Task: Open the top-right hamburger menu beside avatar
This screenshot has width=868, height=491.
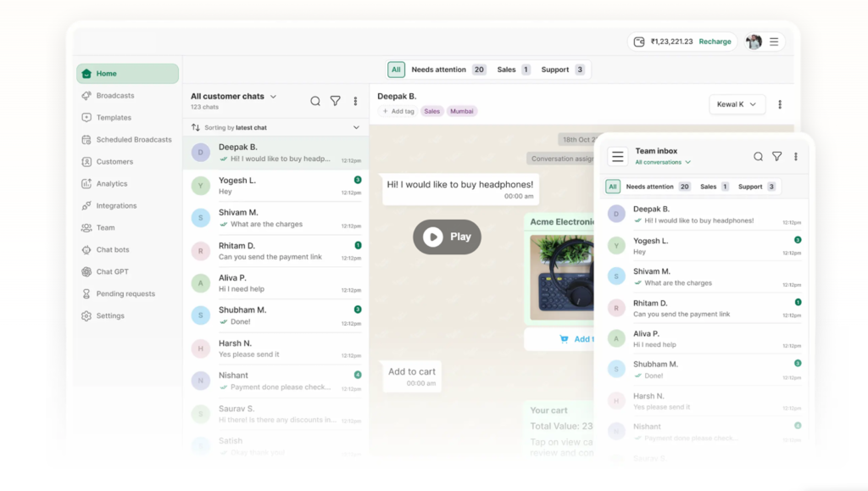Action: [774, 42]
